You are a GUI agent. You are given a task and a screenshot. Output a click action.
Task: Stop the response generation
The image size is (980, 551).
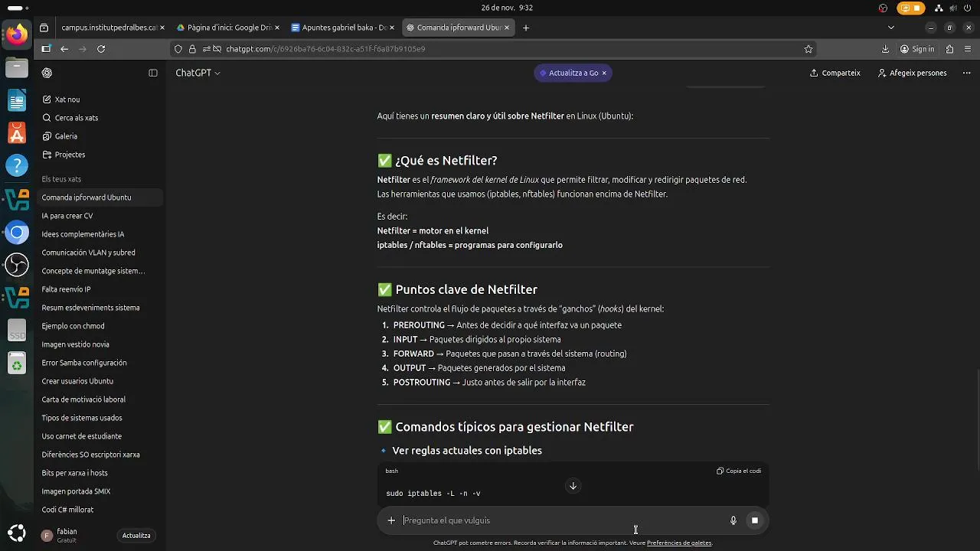click(x=754, y=520)
